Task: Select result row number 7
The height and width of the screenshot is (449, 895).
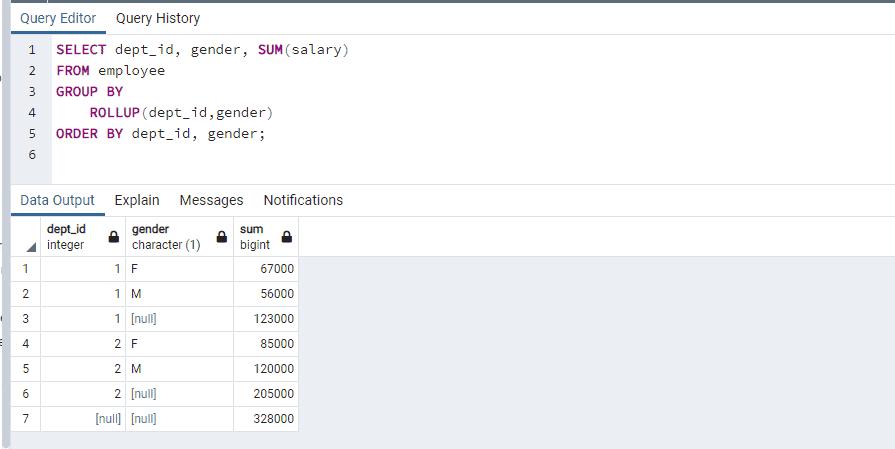Action: (25, 419)
